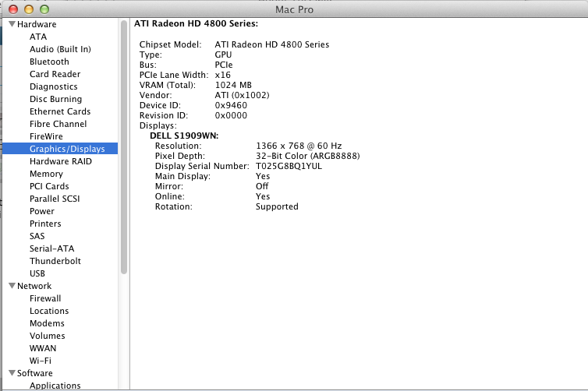Viewport: 588px width, 391px height.
Task: Click the PCIe Lane Width value x16
Action: (x=223, y=75)
